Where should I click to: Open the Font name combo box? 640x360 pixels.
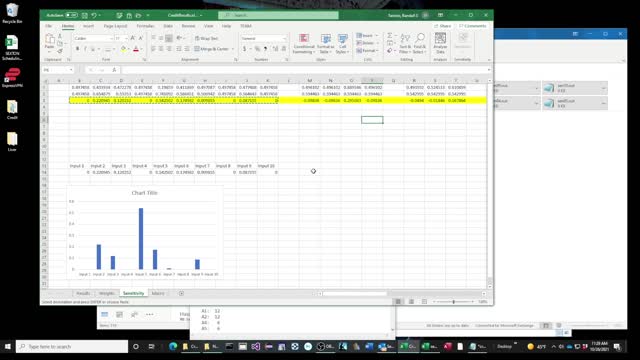click(93, 38)
